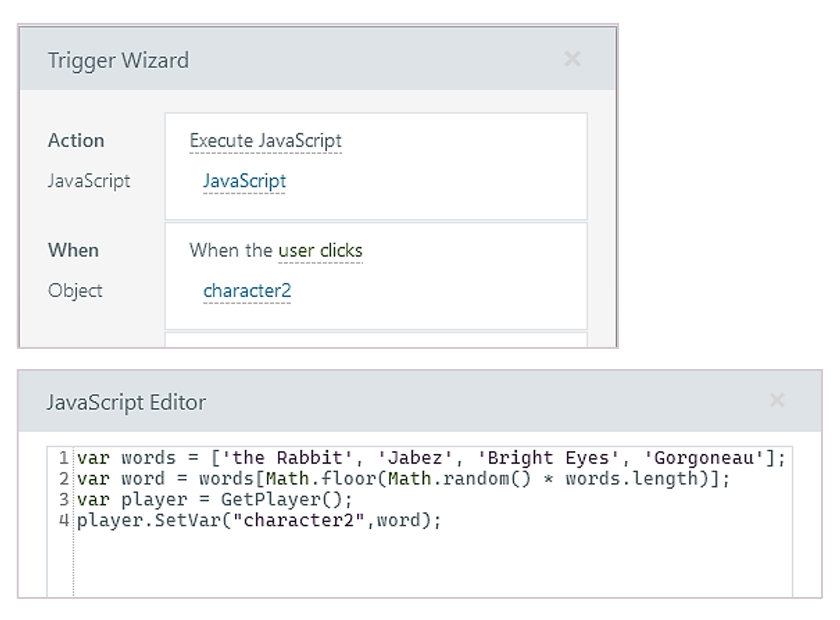This screenshot has width=840, height=620.
Task: Open the JavaScript script link
Action: (244, 181)
